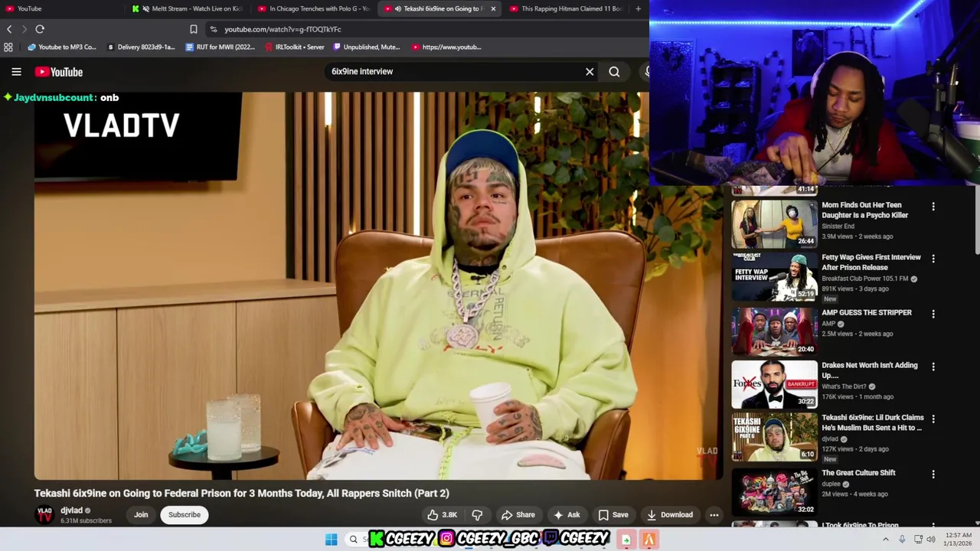Open options for Drakes Net Worth video
This screenshot has height=551, width=980.
(x=933, y=367)
